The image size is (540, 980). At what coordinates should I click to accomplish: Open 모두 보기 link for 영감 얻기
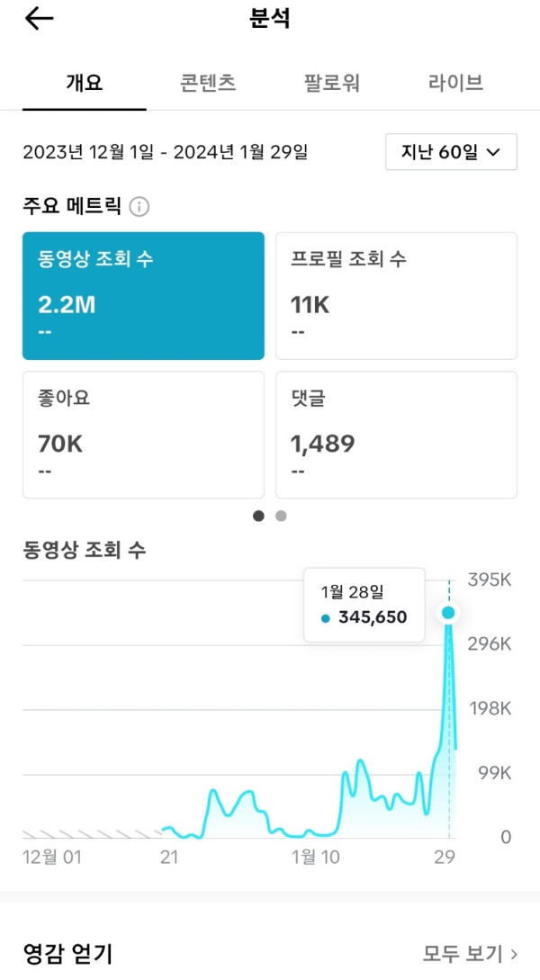pyautogui.click(x=463, y=954)
